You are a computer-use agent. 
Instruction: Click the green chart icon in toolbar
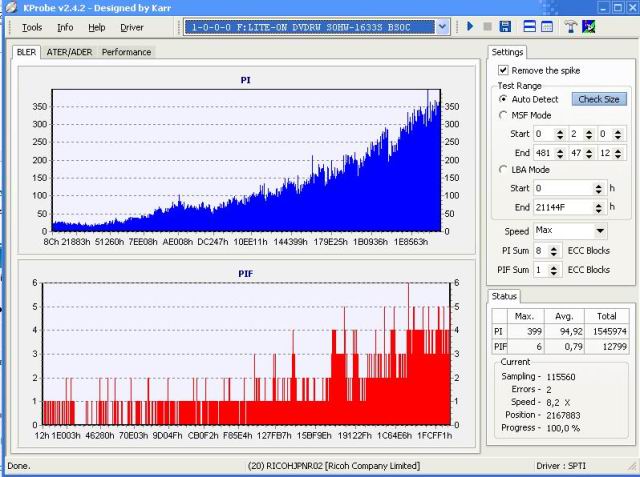click(x=589, y=27)
